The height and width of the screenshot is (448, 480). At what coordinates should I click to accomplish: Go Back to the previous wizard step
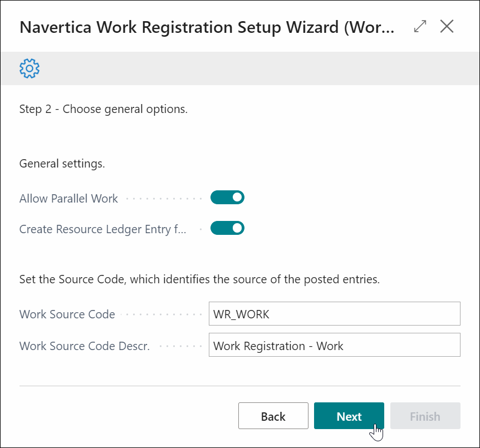pos(273,416)
